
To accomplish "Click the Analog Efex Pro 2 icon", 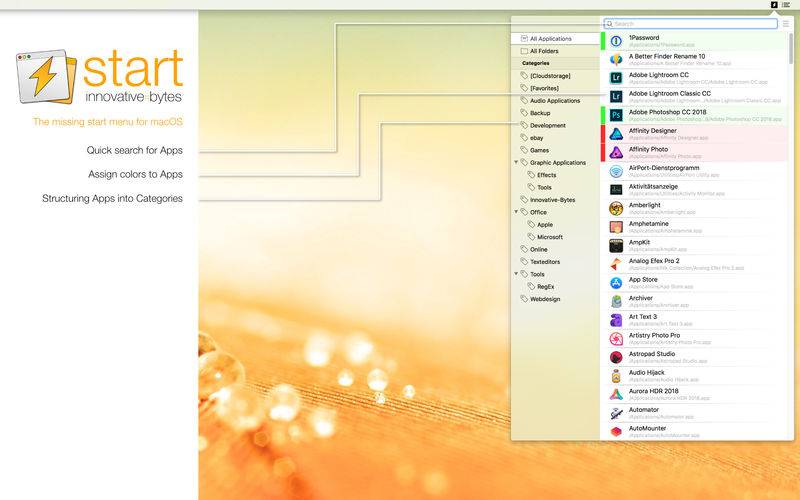I will tap(616, 264).
